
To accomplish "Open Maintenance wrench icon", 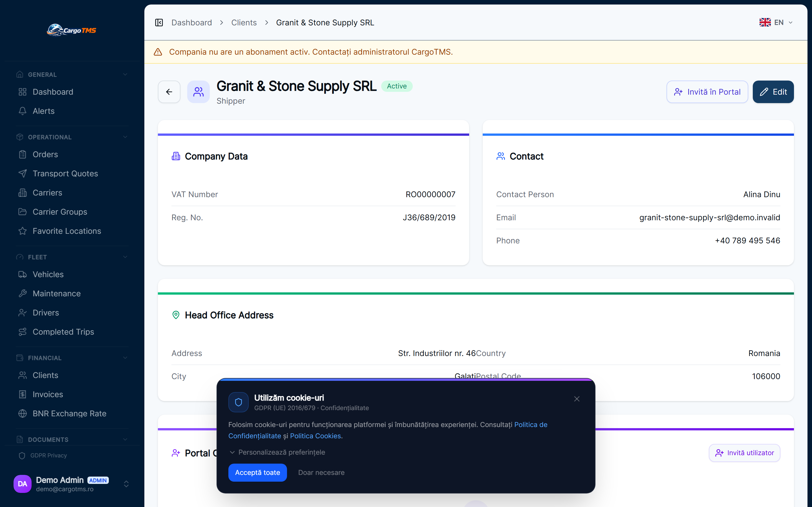I will click(x=23, y=293).
